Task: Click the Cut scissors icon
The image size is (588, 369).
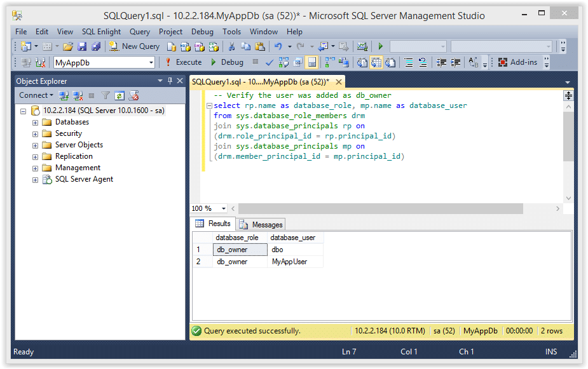Action: pos(232,46)
